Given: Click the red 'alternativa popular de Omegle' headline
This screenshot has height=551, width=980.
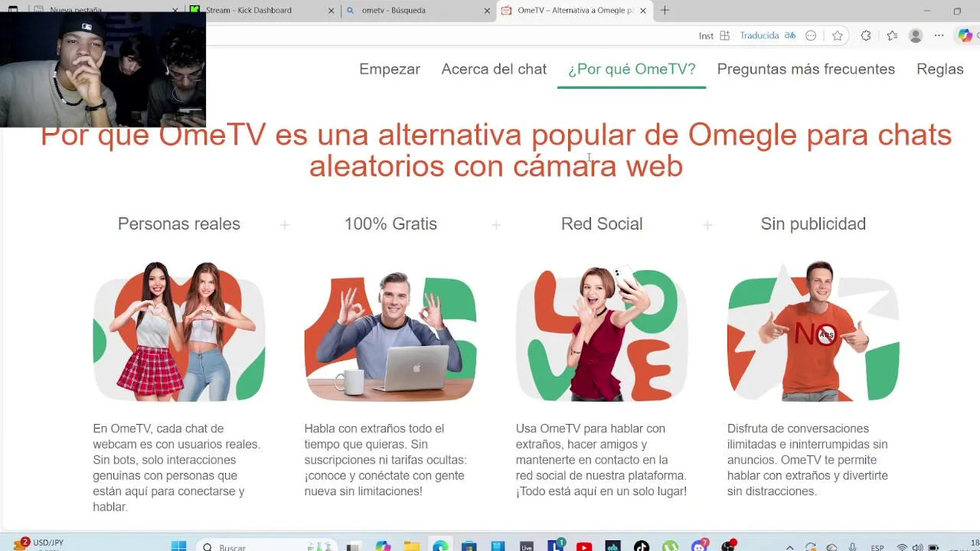Looking at the screenshot, I should point(496,150).
